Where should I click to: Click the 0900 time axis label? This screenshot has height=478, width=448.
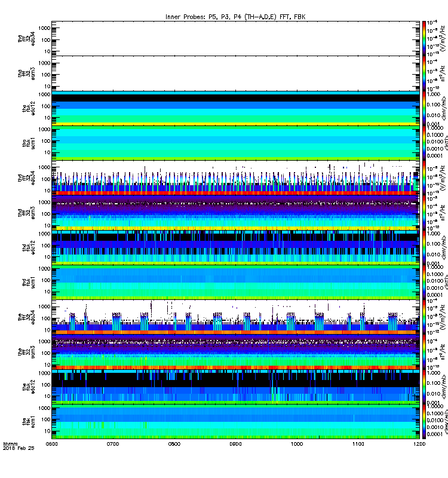[235, 444]
